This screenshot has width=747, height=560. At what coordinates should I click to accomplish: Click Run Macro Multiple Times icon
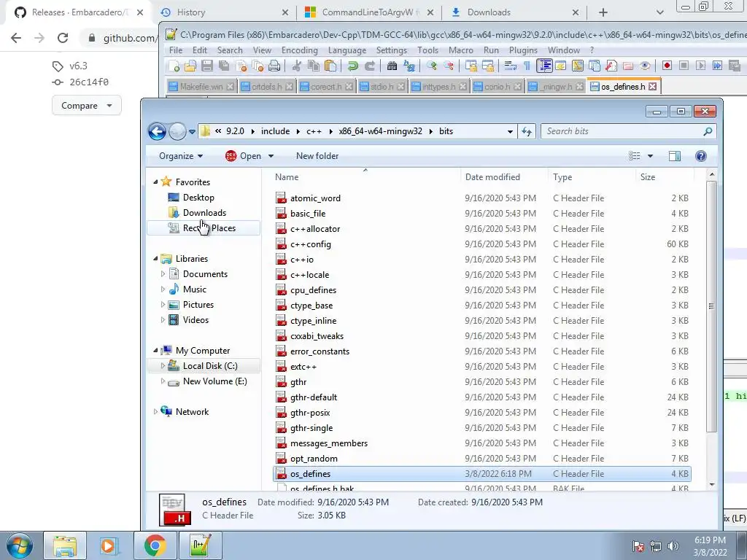(717, 66)
